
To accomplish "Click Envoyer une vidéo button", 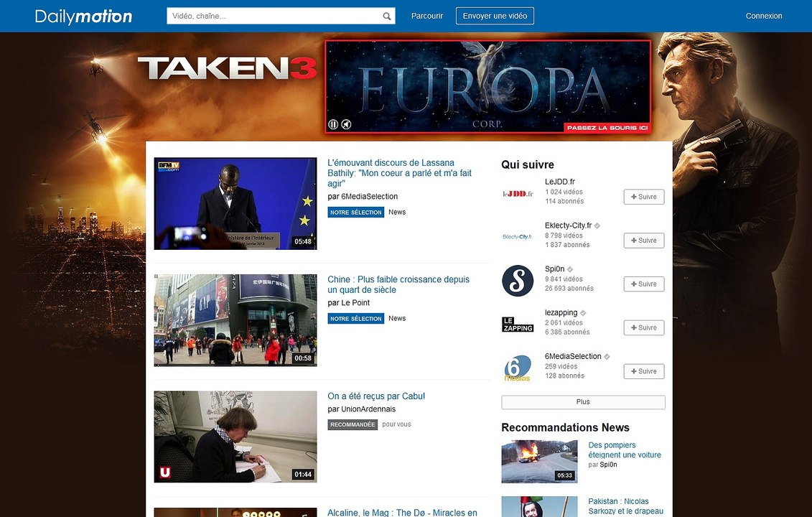I will [x=495, y=16].
